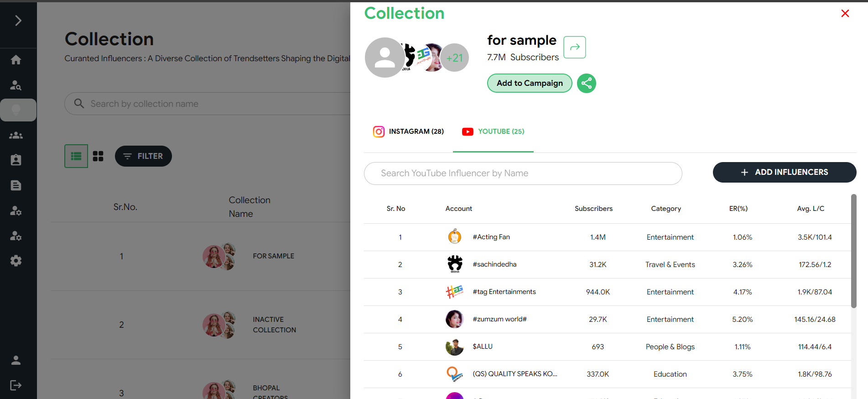Click the logout icon at the sidebar bottom
Screen dimensions: 868x399
click(16, 385)
